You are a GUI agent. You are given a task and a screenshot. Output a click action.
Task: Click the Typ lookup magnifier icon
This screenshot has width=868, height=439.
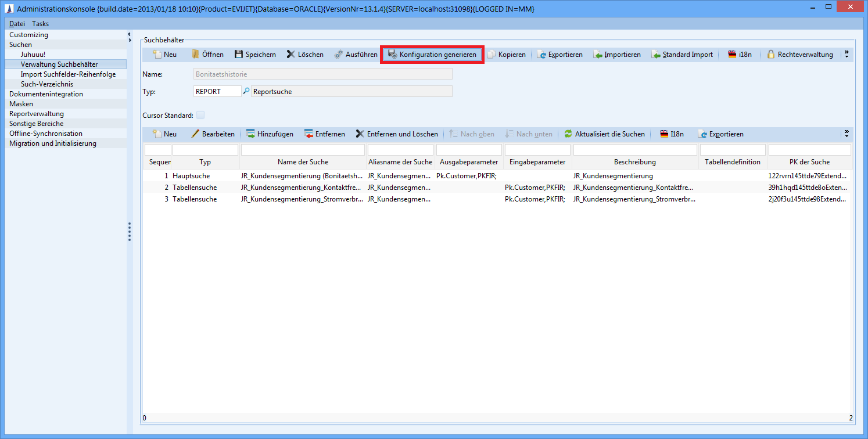click(x=246, y=91)
